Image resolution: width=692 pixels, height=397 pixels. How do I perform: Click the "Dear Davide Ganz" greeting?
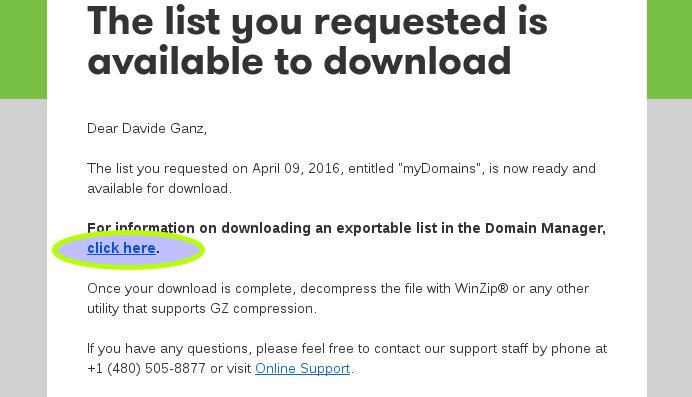[x=147, y=128]
